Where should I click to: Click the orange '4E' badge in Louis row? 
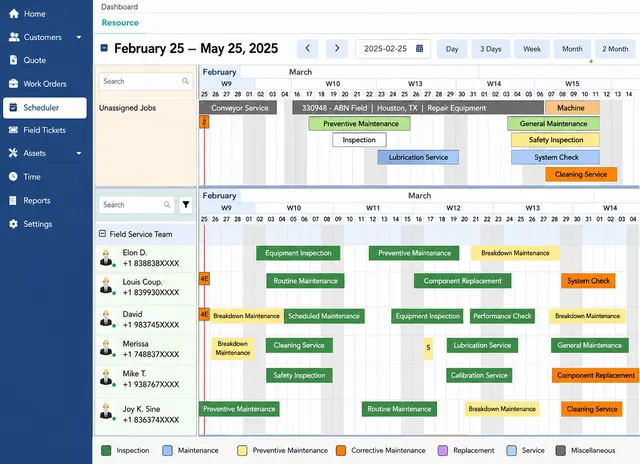[x=204, y=279]
